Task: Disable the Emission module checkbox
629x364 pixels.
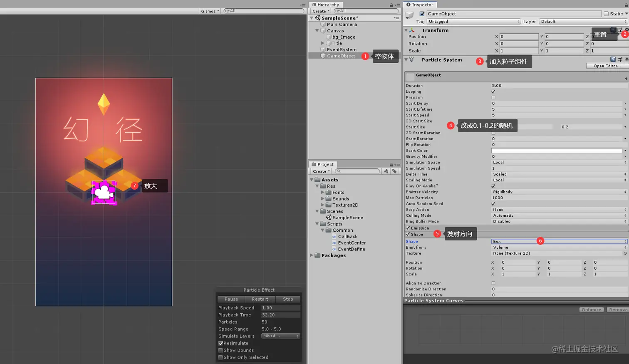Action: click(x=408, y=228)
